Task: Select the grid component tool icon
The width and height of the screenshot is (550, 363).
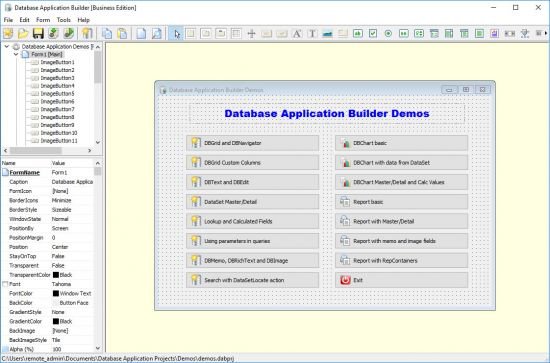Action: [236, 34]
